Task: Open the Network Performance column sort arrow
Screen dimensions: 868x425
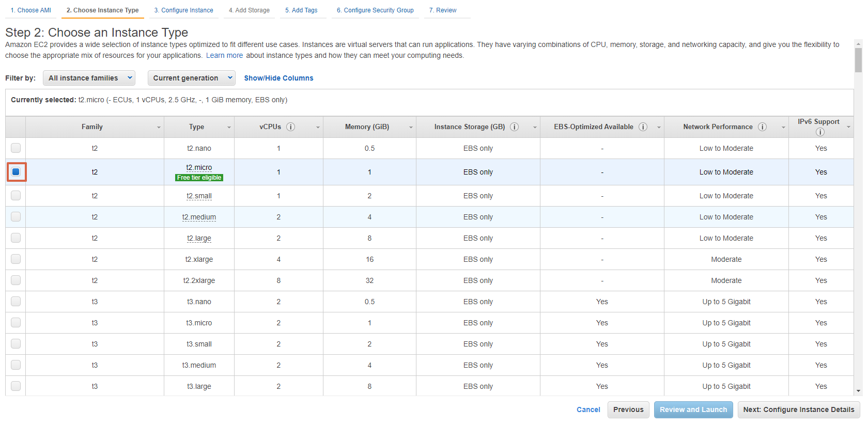Action: click(x=783, y=128)
